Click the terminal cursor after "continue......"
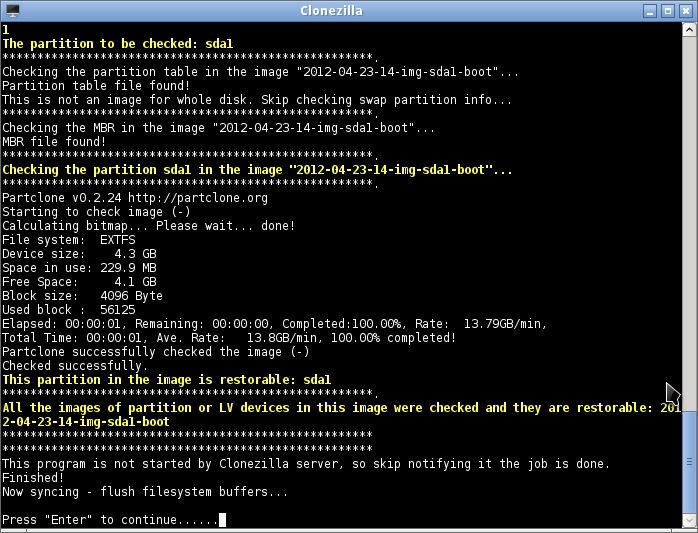 pos(222,520)
